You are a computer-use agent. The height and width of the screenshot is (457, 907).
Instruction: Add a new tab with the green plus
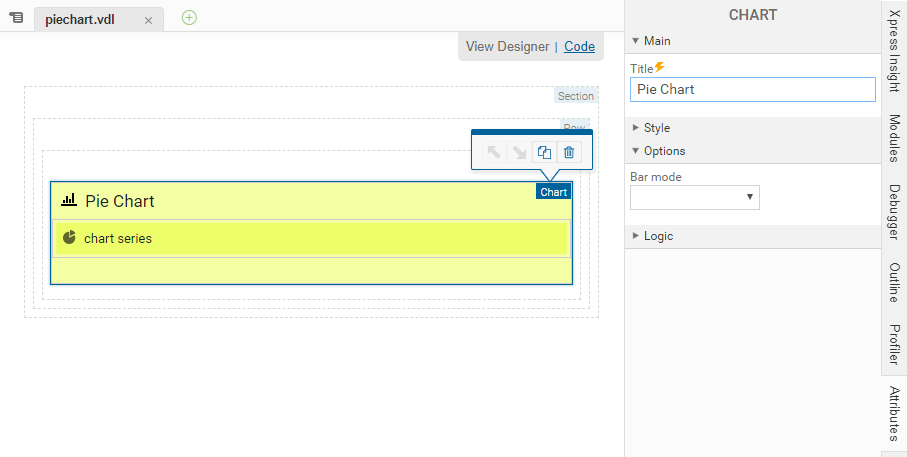pyautogui.click(x=189, y=17)
